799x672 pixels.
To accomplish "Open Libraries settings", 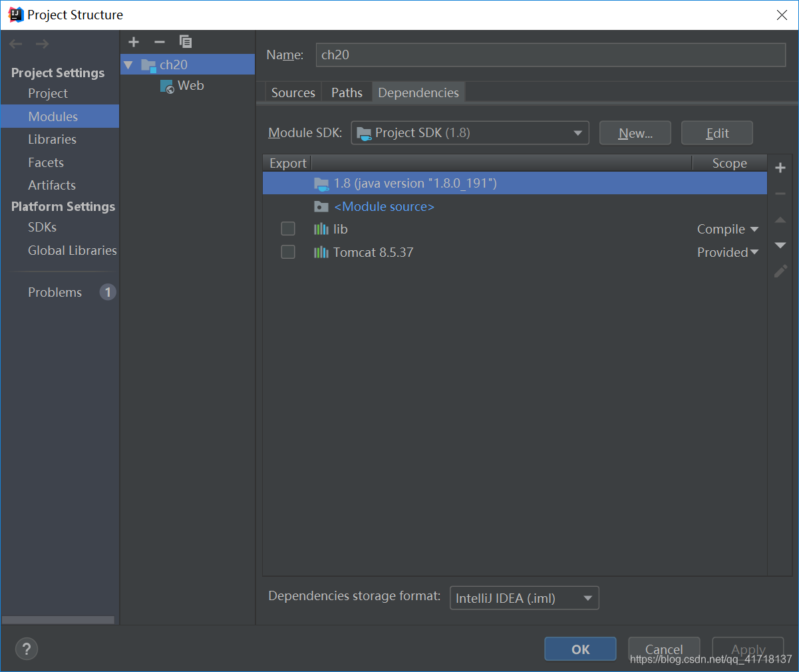I will pyautogui.click(x=52, y=139).
